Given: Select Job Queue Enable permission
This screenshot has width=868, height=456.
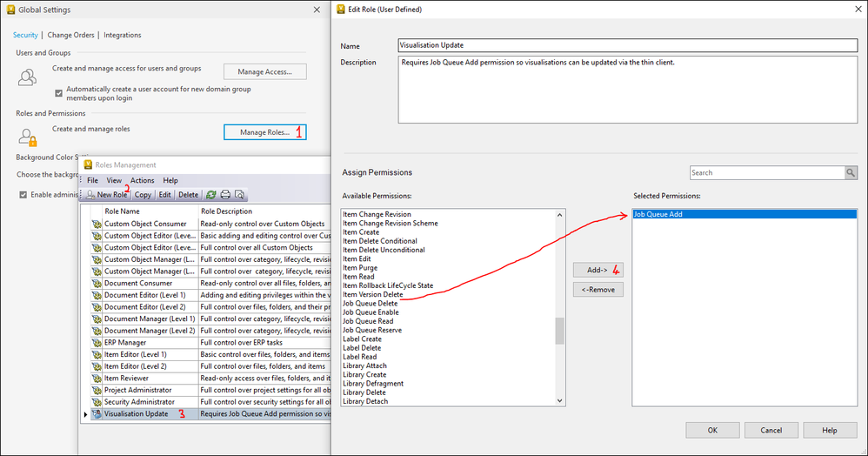Looking at the screenshot, I should pyautogui.click(x=371, y=312).
